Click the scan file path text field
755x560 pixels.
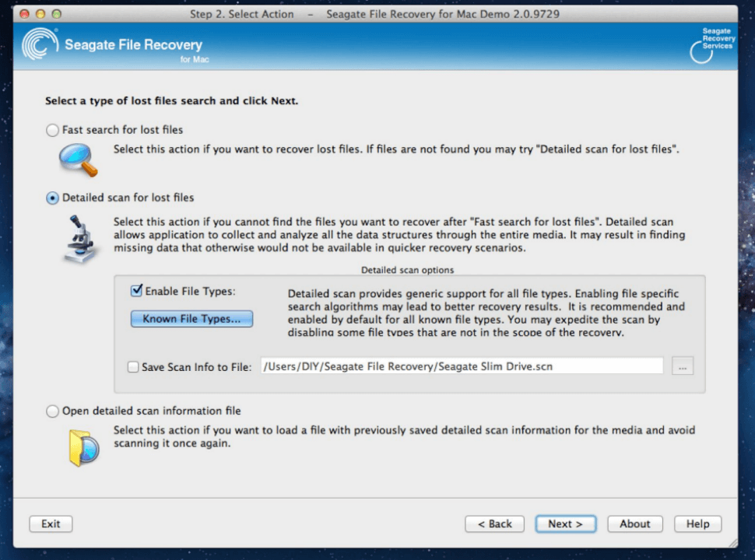click(461, 366)
